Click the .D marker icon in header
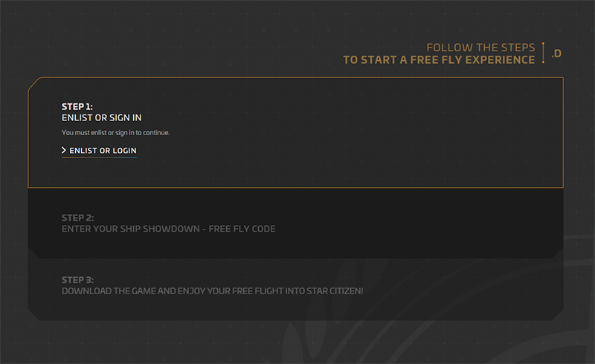595x364 pixels. (556, 53)
